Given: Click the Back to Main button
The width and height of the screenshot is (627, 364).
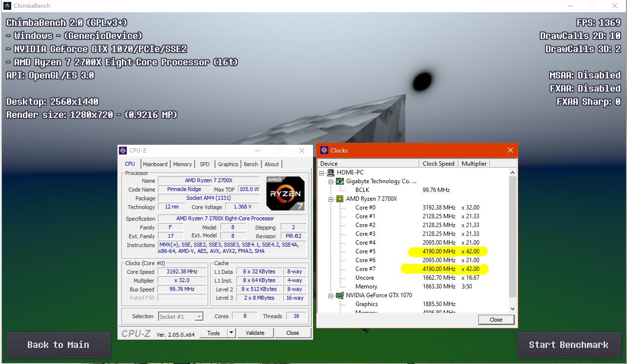Looking at the screenshot, I should pos(59,345).
